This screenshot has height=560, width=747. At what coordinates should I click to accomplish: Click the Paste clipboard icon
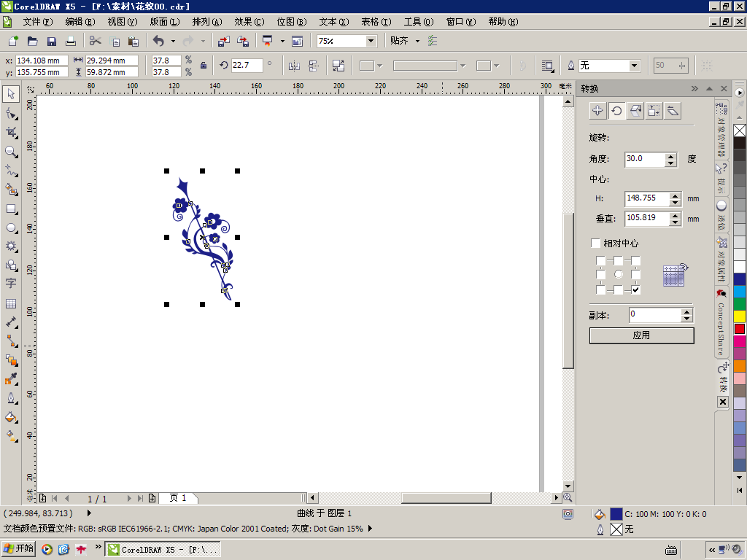133,41
